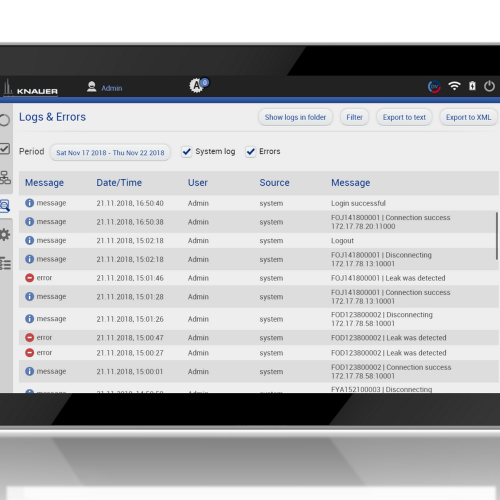Click the battery charging icon

pyautogui.click(x=472, y=86)
